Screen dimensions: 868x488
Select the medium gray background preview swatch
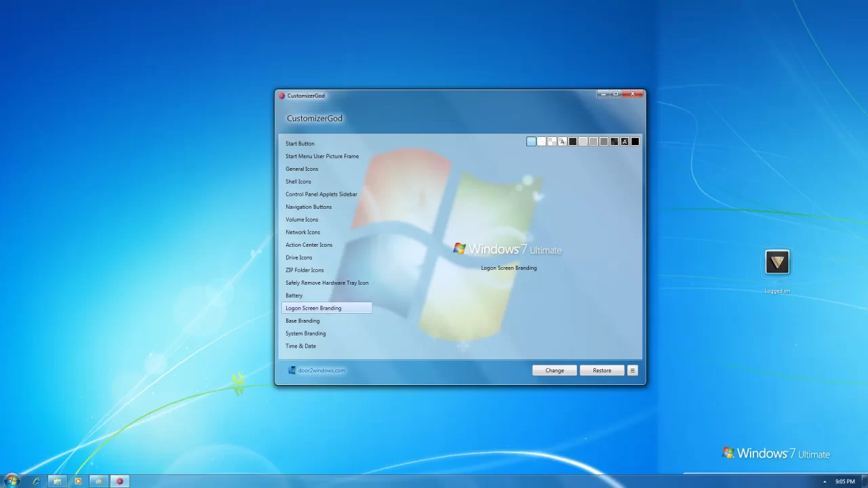click(x=604, y=141)
